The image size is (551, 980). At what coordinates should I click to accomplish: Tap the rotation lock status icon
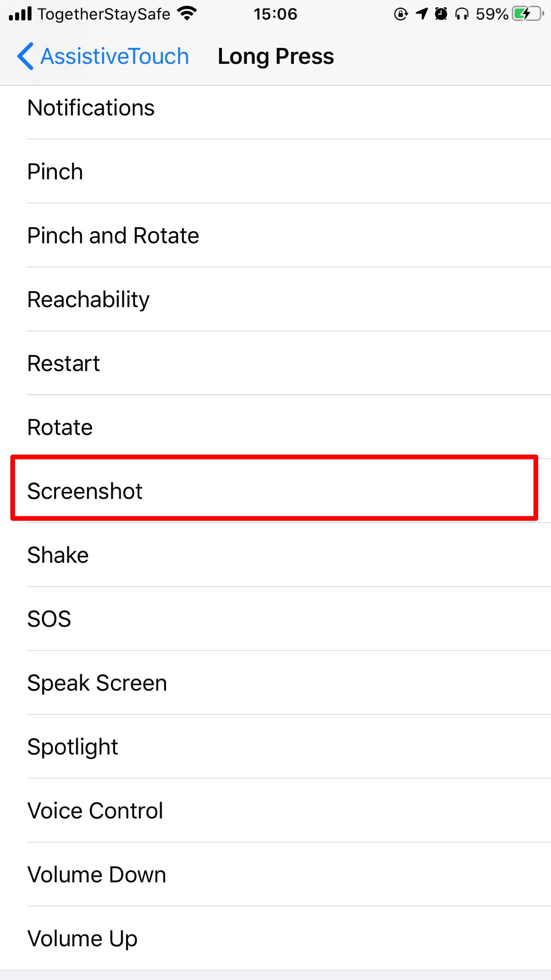[400, 14]
